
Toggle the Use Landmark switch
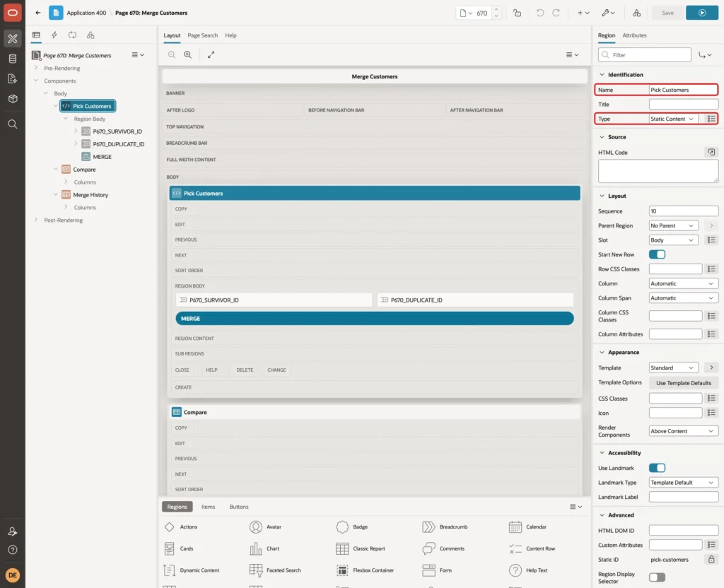click(657, 468)
